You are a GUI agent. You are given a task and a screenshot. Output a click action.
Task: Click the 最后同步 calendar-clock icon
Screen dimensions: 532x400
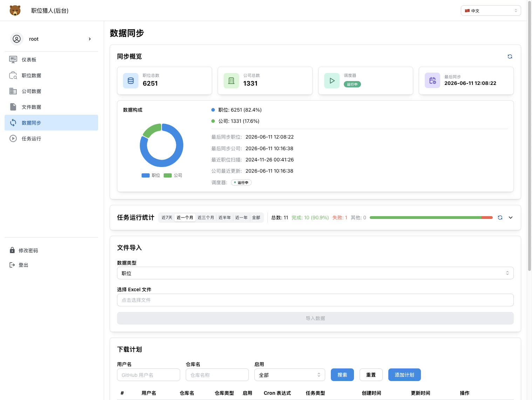click(x=432, y=81)
